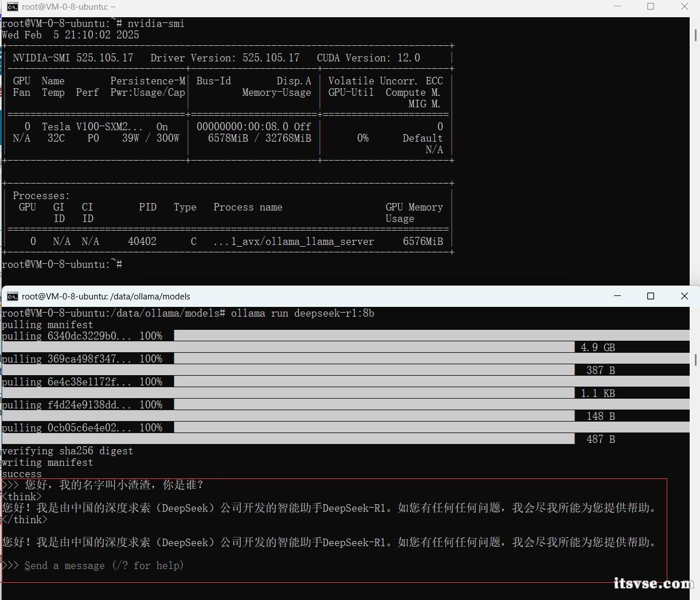This screenshot has width=700, height=600.
Task: Click the 'Volatile Uncorr. ECC' header
Action: [385, 81]
